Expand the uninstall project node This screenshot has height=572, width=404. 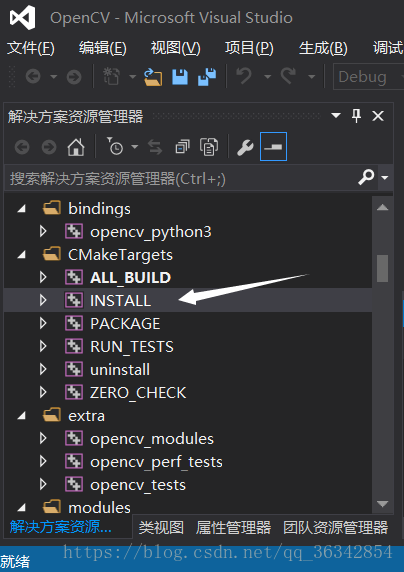coord(43,369)
